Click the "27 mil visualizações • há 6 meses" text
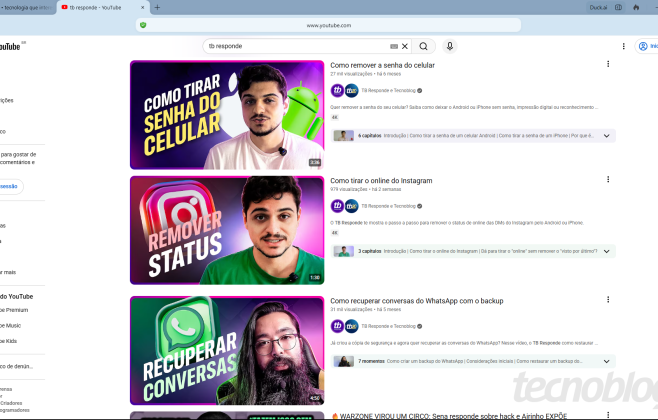Viewport: 658px width, 420px height. [366, 74]
